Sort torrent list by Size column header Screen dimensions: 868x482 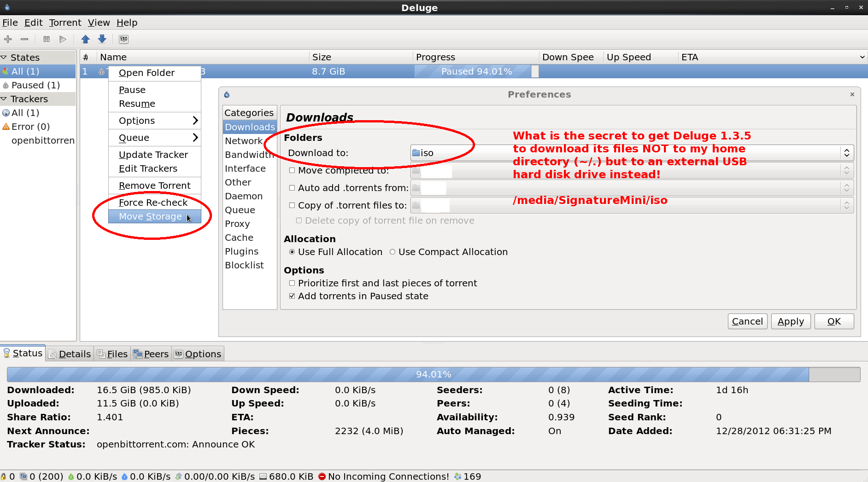tap(360, 57)
